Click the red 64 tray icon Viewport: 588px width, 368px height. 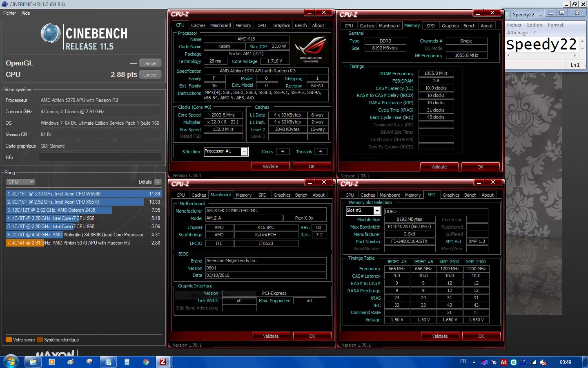(503, 362)
